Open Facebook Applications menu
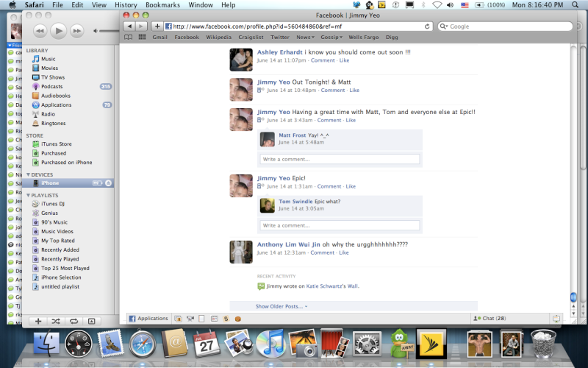This screenshot has width=588, height=368. coord(148,319)
